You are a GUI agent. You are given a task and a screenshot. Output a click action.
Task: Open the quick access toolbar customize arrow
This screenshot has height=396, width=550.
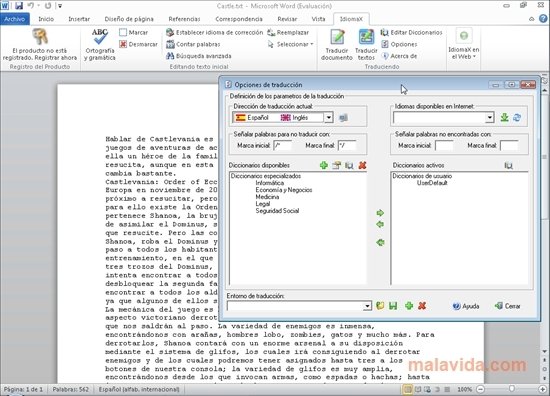click(x=60, y=6)
